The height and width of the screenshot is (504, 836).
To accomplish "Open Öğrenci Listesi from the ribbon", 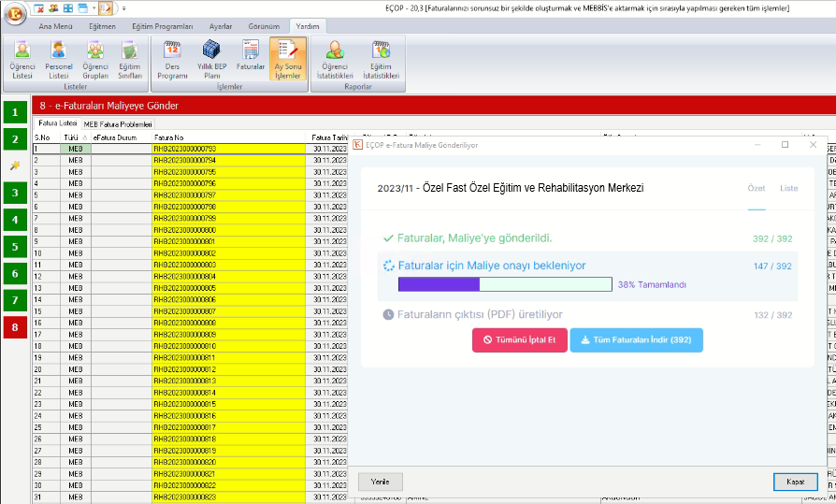I will coord(22,60).
